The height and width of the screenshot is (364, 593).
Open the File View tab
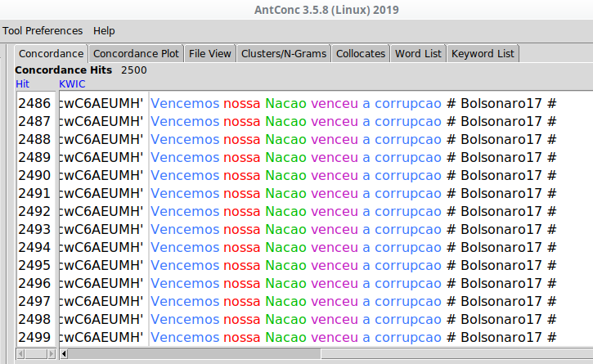click(x=209, y=54)
